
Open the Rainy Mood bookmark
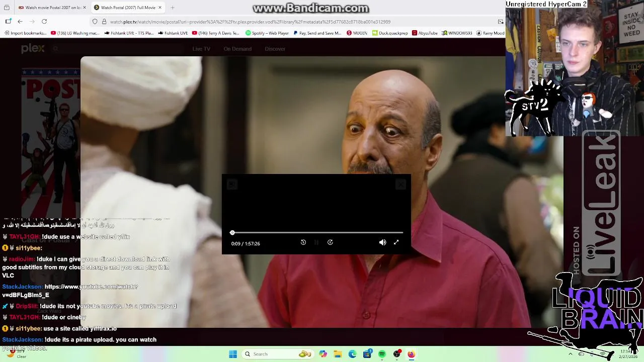point(490,33)
